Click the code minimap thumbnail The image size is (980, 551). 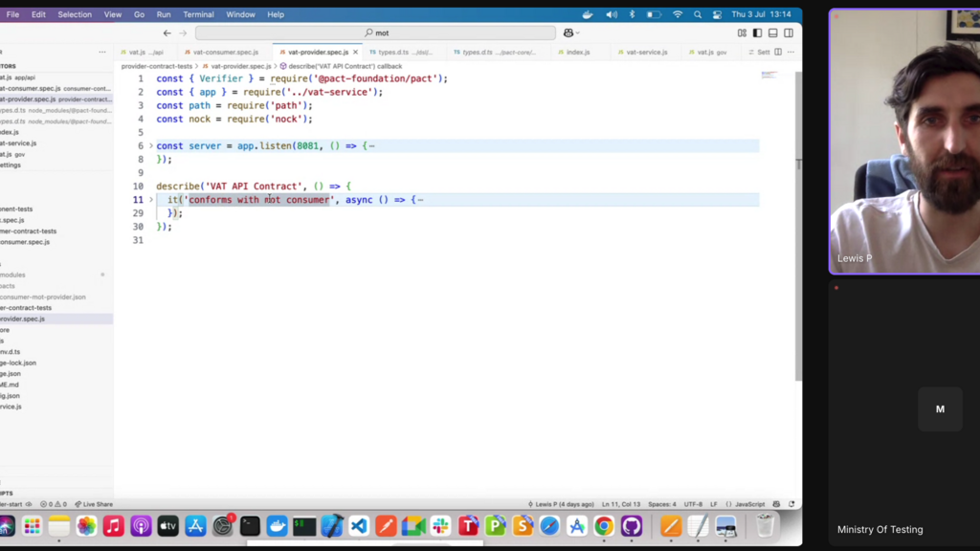768,75
